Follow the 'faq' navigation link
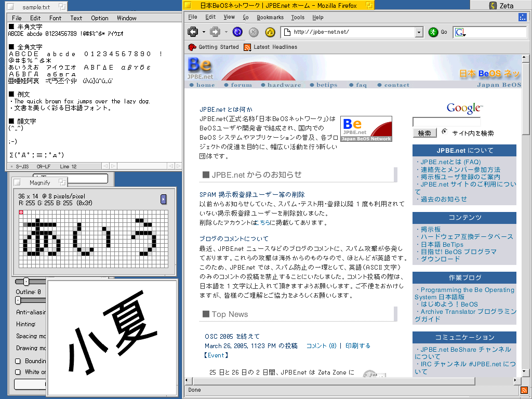 (362, 85)
